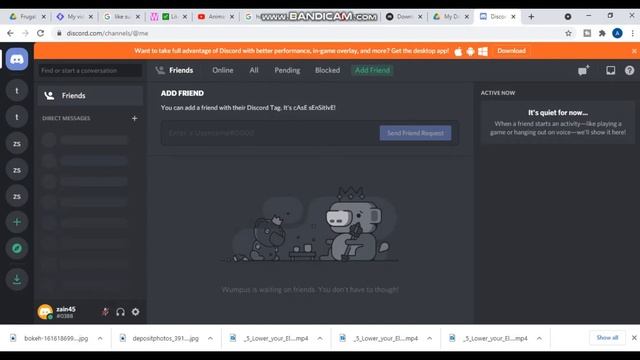
Task: Add a server with plus icon
Action: coord(17,222)
